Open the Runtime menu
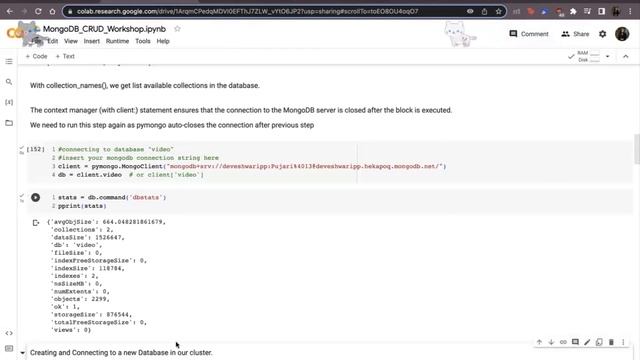 117,41
